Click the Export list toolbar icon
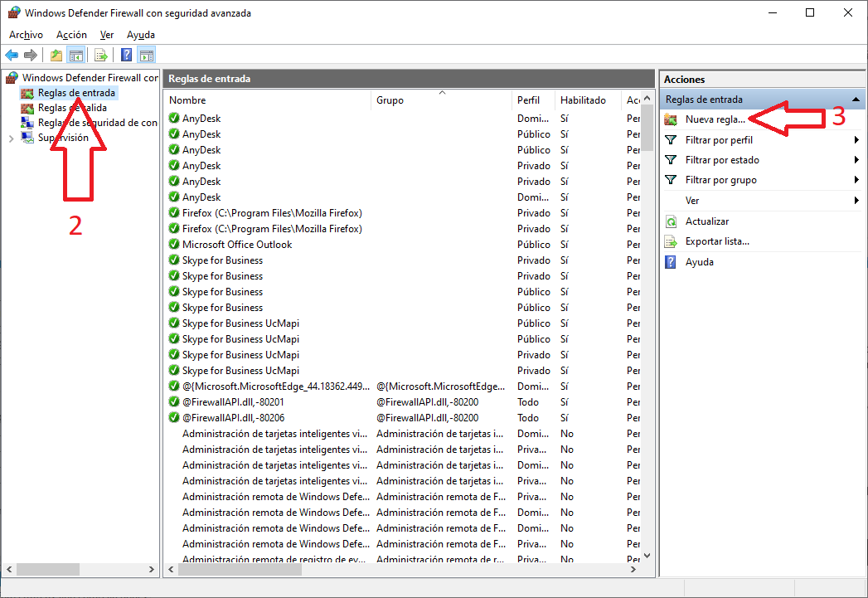This screenshot has width=868, height=598. (x=101, y=55)
